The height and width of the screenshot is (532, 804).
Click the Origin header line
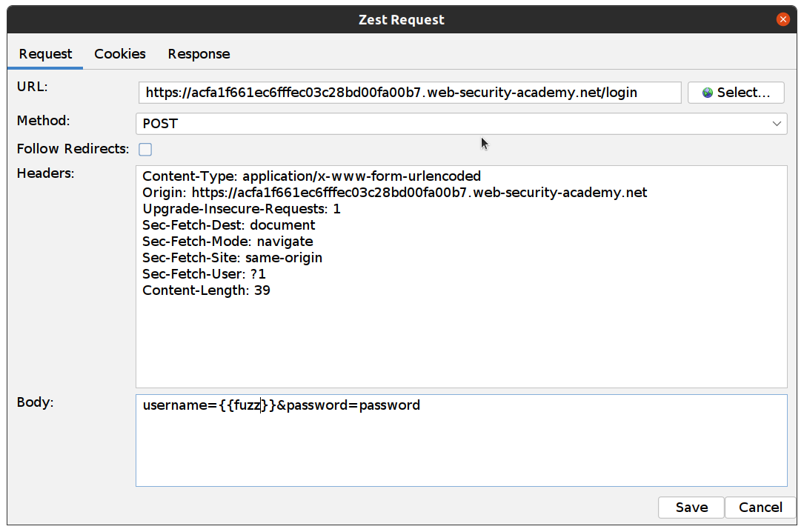394,193
